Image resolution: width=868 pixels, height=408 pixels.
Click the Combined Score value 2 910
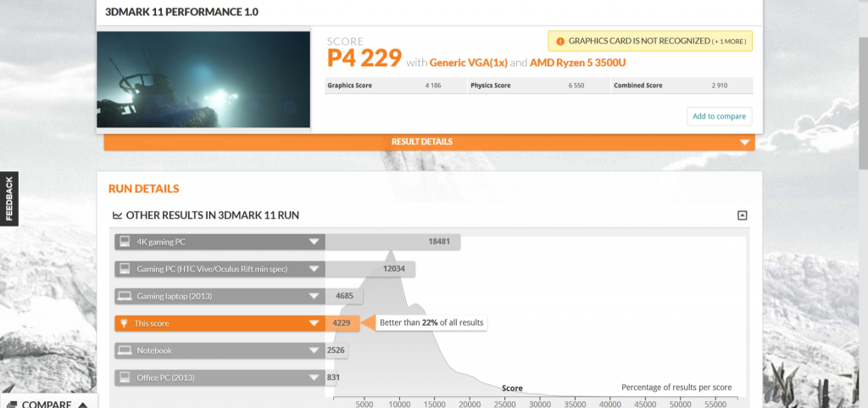coord(719,86)
